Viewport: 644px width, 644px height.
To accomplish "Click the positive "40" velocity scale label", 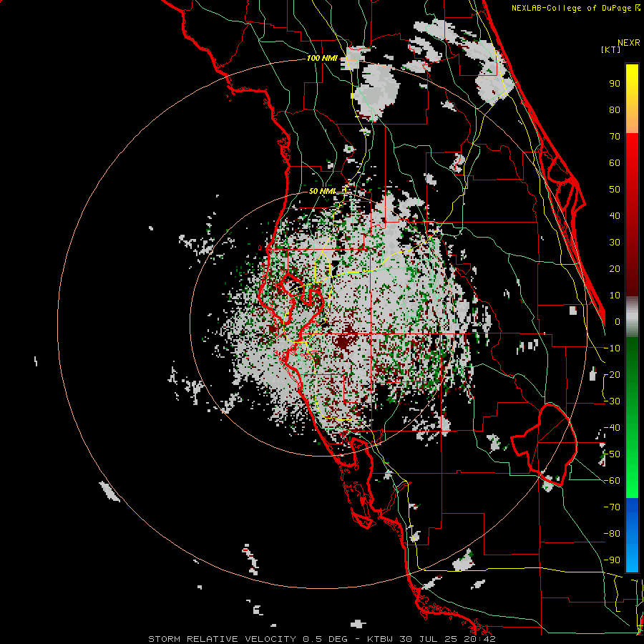I will 615,215.
